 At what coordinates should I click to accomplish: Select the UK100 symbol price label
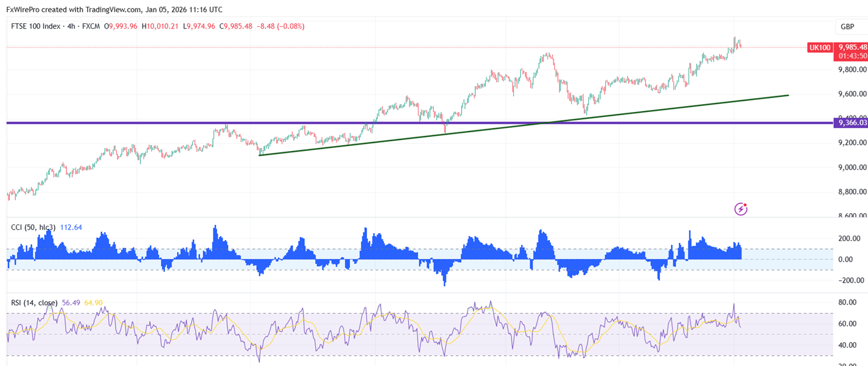tap(819, 48)
